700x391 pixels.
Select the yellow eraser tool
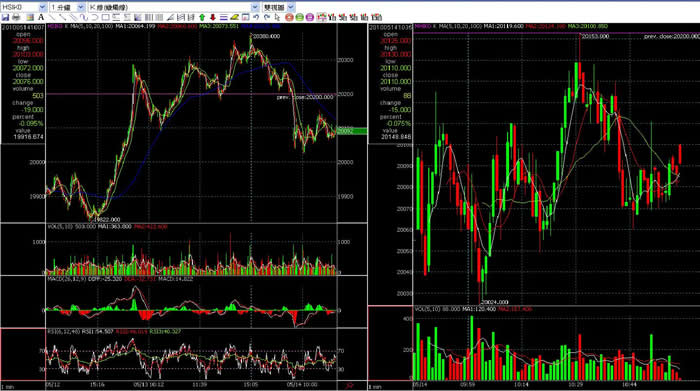click(234, 17)
